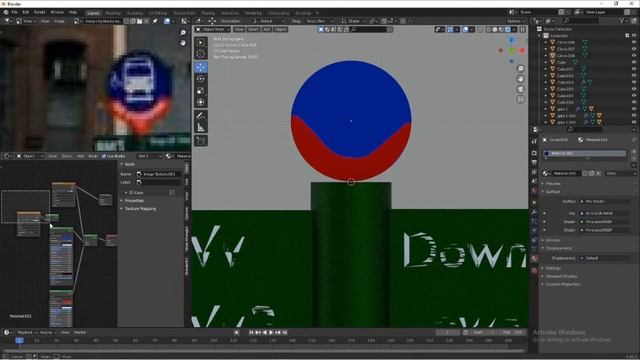Open the Displacement Default dropdown

604,258
